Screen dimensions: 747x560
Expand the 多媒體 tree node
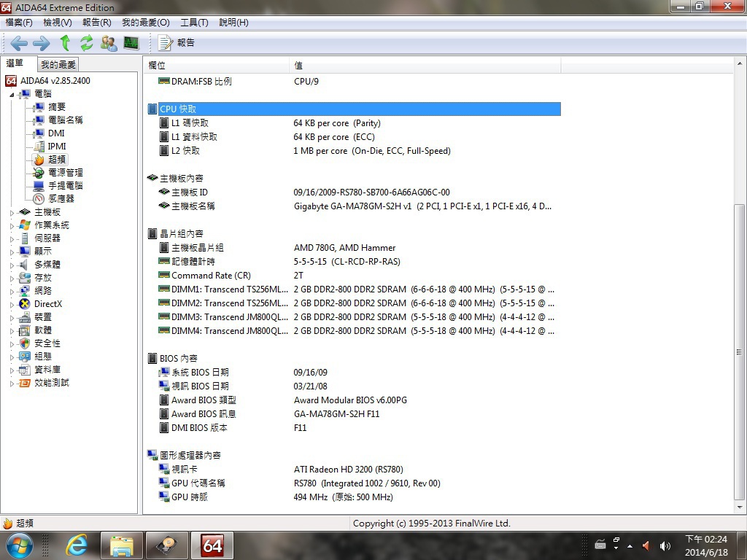coord(12,265)
